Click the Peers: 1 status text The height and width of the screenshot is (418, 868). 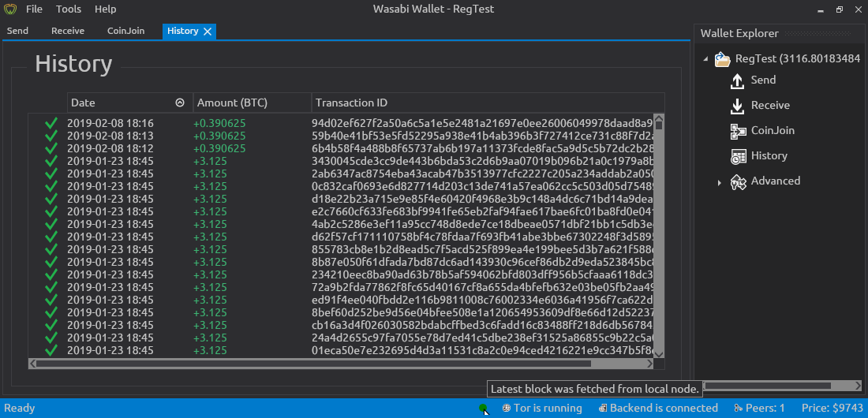click(765, 409)
